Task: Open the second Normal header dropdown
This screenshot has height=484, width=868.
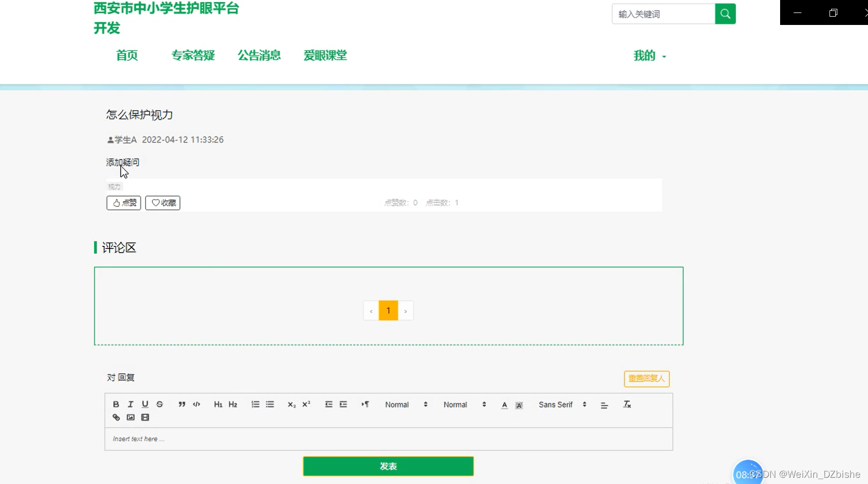Action: point(464,404)
